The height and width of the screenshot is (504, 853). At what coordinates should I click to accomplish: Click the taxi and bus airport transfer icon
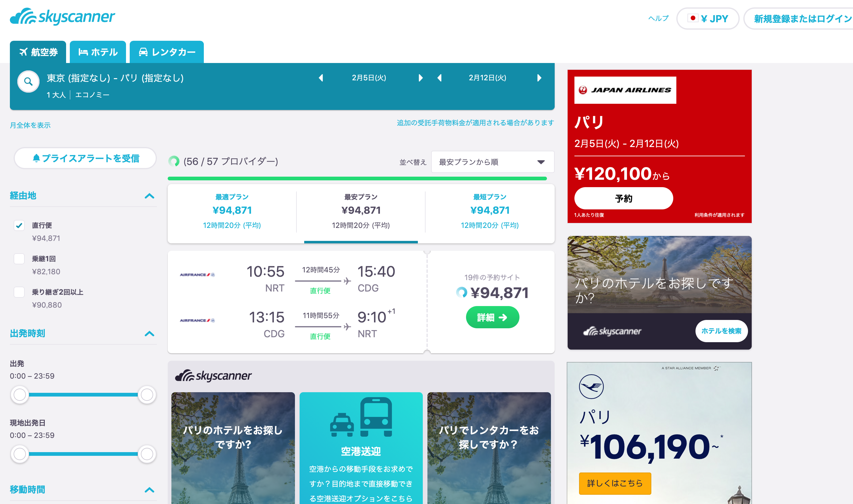coord(361,417)
